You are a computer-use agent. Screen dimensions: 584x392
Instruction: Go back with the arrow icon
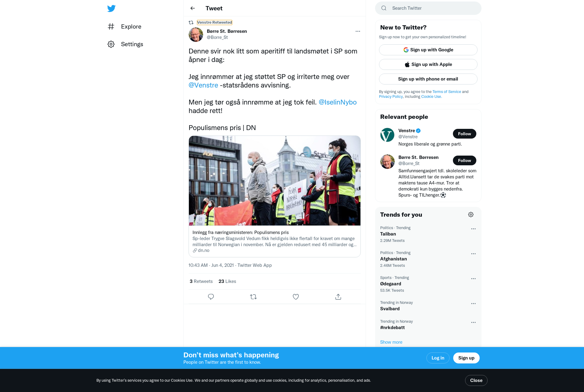(193, 8)
